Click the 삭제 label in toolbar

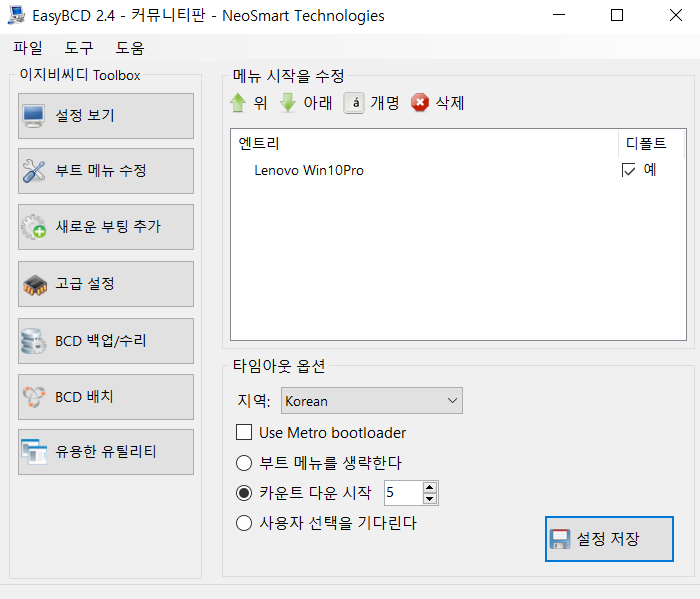(x=450, y=103)
